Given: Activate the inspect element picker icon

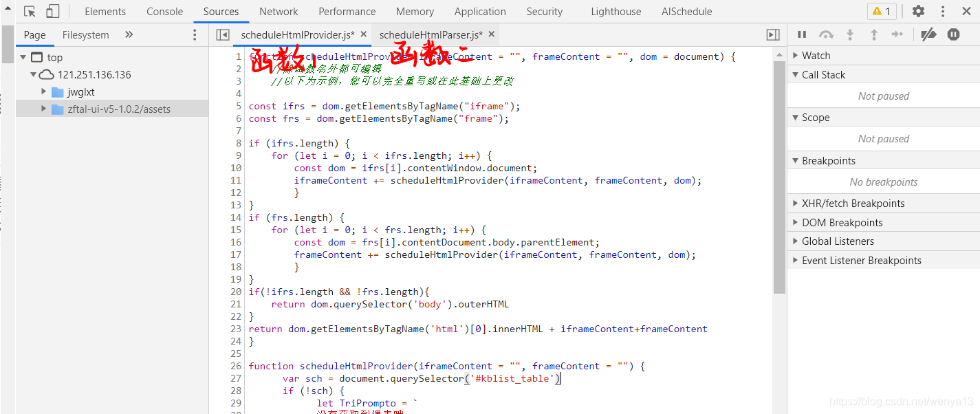Looking at the screenshot, I should (x=30, y=12).
